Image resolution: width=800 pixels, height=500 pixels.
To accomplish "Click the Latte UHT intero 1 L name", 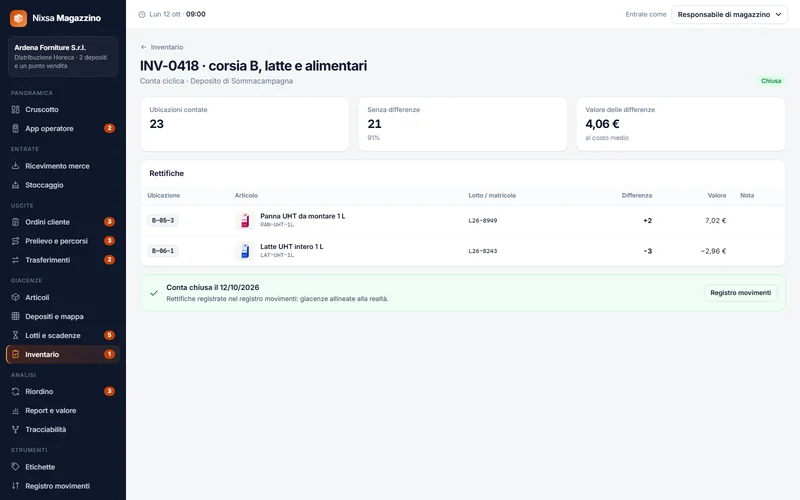I will point(291,246).
